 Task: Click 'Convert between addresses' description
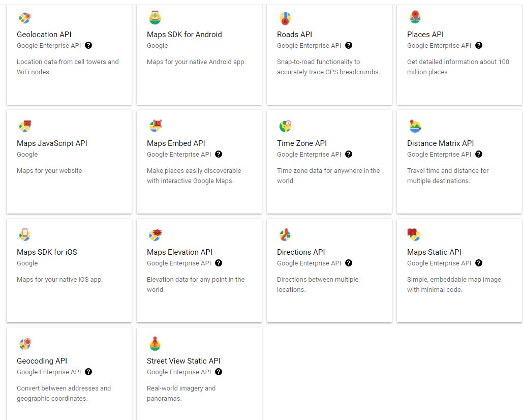(64, 393)
